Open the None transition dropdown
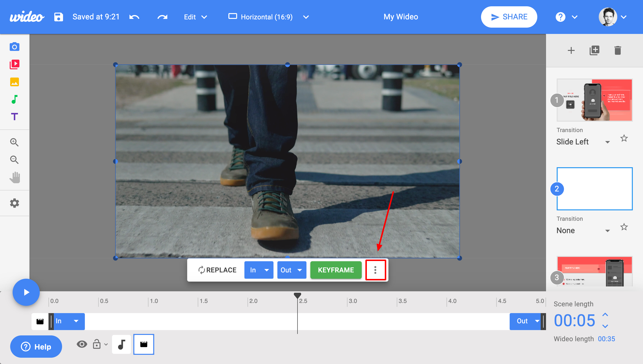Image resolution: width=643 pixels, height=364 pixels. (x=583, y=230)
